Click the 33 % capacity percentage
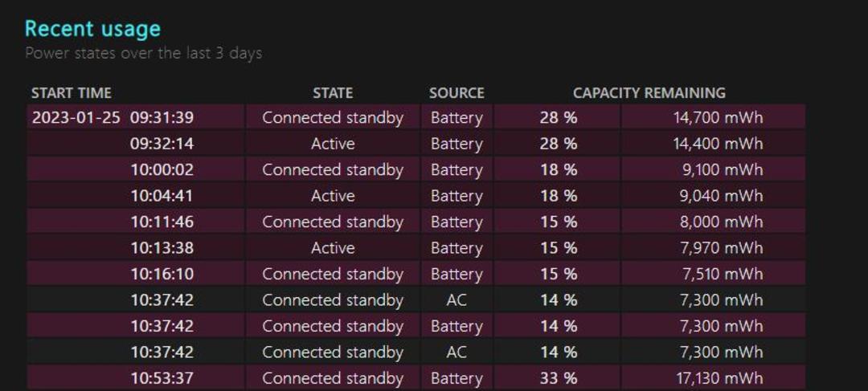 (559, 378)
